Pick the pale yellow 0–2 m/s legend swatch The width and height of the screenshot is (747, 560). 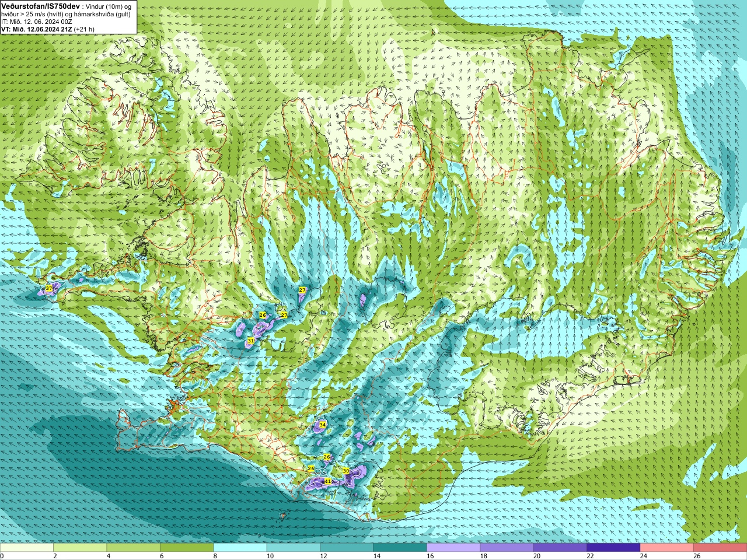click(27, 548)
